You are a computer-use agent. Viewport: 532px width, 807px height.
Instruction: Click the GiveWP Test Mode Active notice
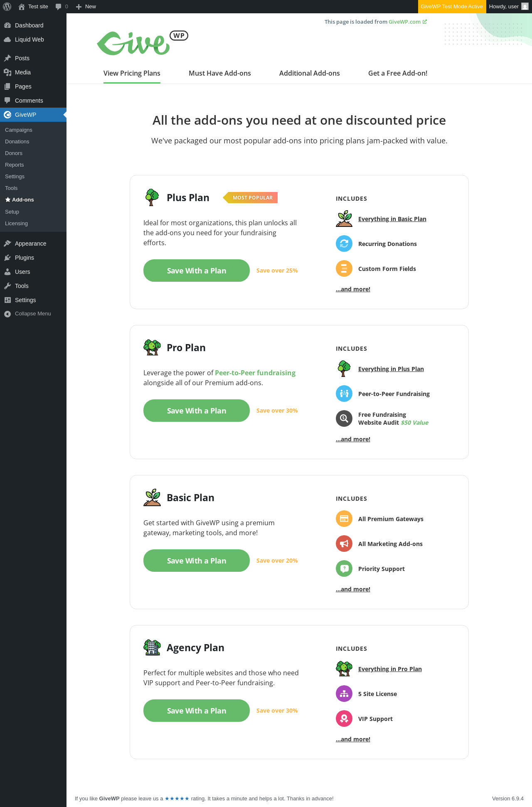pos(452,7)
